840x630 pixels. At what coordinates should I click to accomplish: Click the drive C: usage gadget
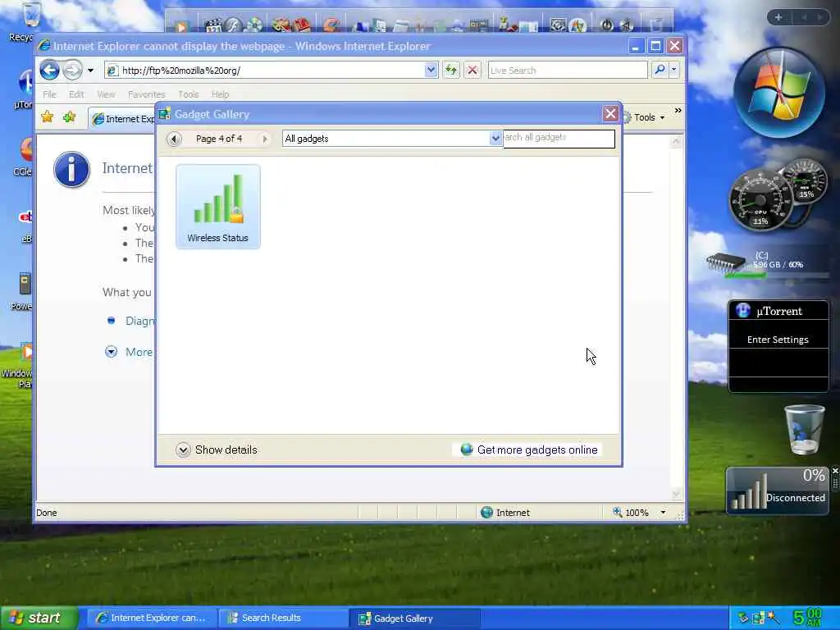click(765, 264)
